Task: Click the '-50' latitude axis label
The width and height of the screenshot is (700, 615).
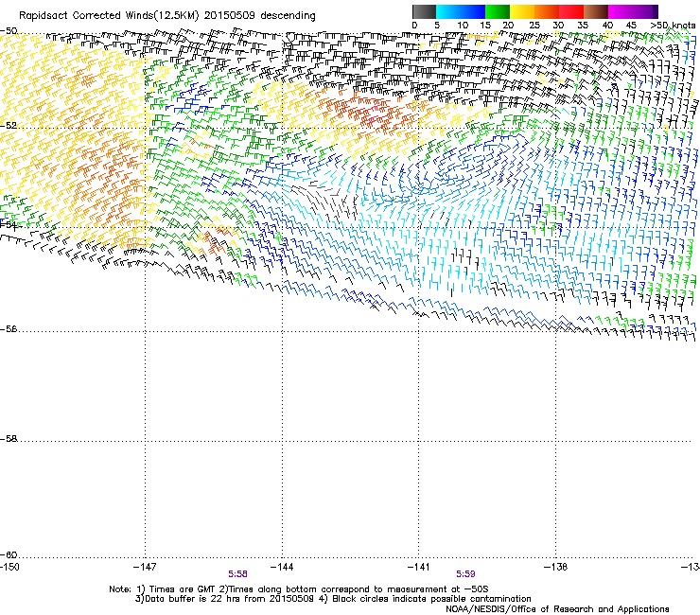Action: pos(9,31)
